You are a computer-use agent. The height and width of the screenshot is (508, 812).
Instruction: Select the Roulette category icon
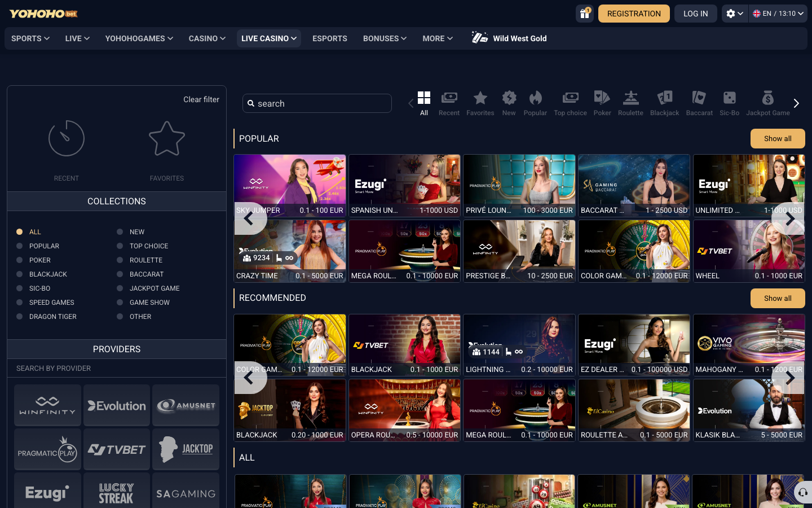point(630,98)
